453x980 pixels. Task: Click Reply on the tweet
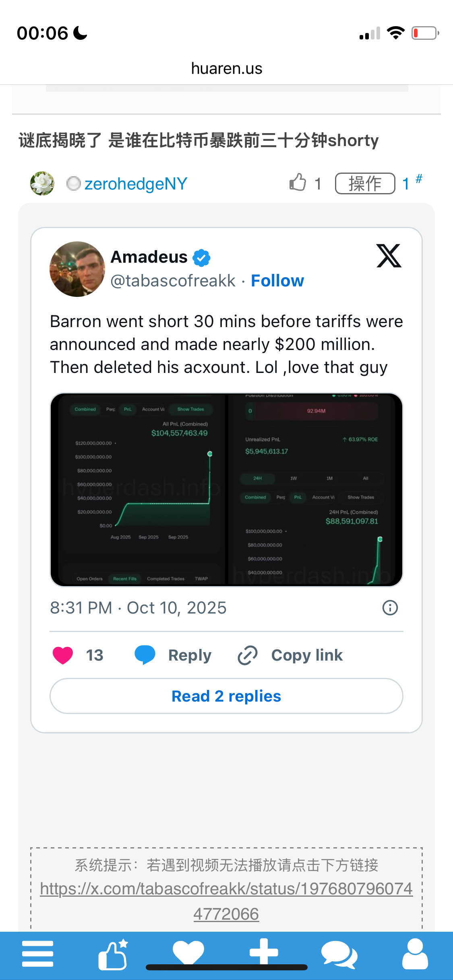173,655
